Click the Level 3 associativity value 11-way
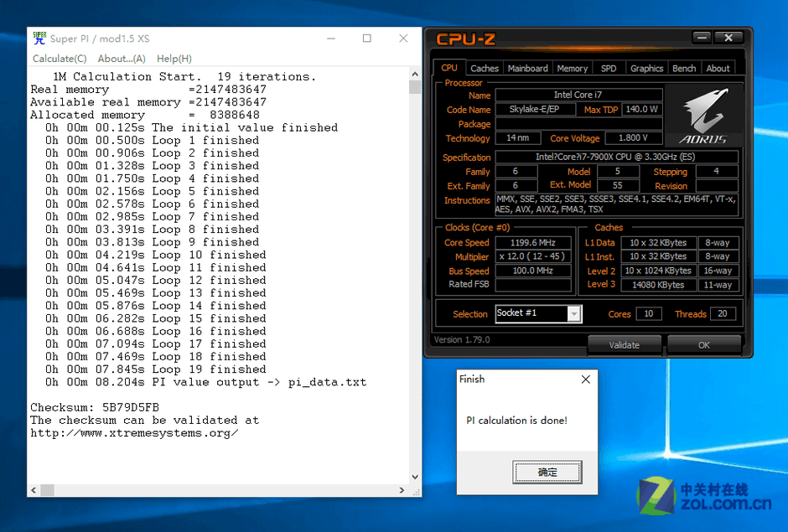This screenshot has height=532, width=788. pos(718,285)
